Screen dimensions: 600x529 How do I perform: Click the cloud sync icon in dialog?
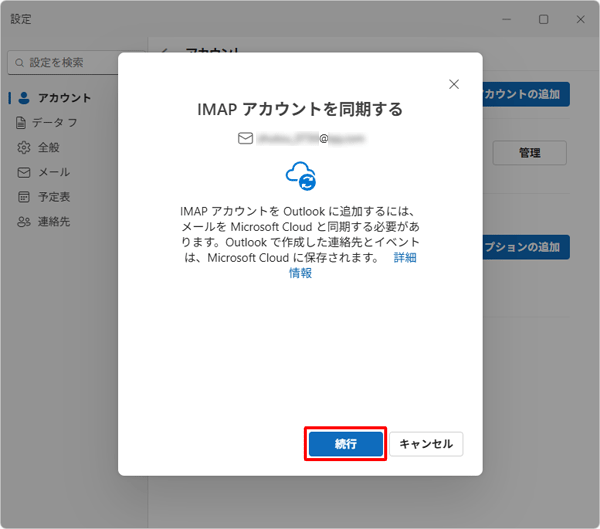[x=301, y=176]
